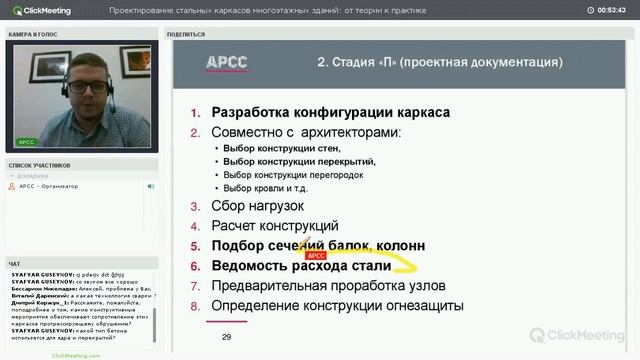This screenshot has height=360, width=640.
Task: Click the speaker icon next to АРСС - Организатор
Action: pos(151,186)
